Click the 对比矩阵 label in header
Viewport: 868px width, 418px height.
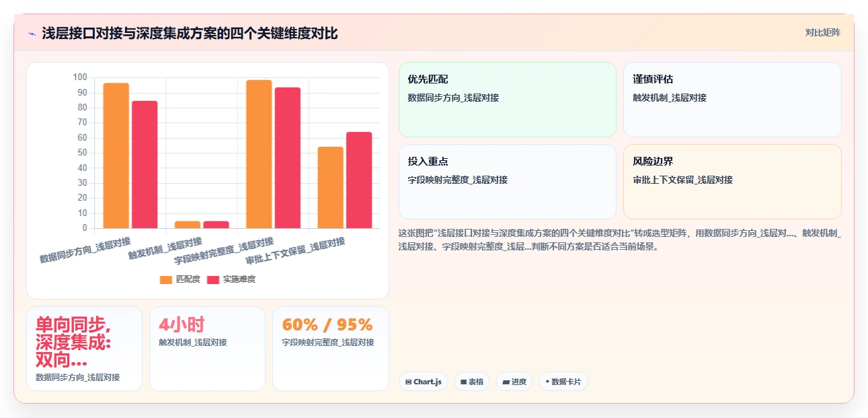click(x=823, y=32)
